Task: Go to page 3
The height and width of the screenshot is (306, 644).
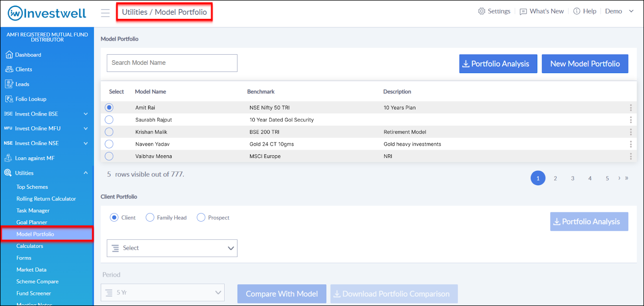Action: point(573,178)
